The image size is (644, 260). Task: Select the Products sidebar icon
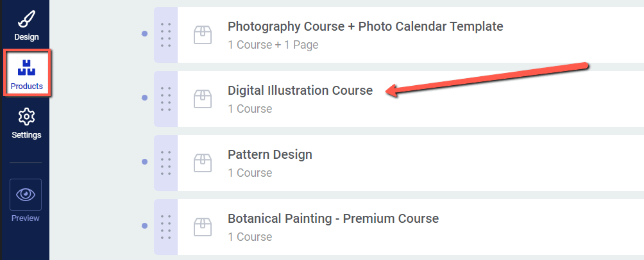pos(27,73)
